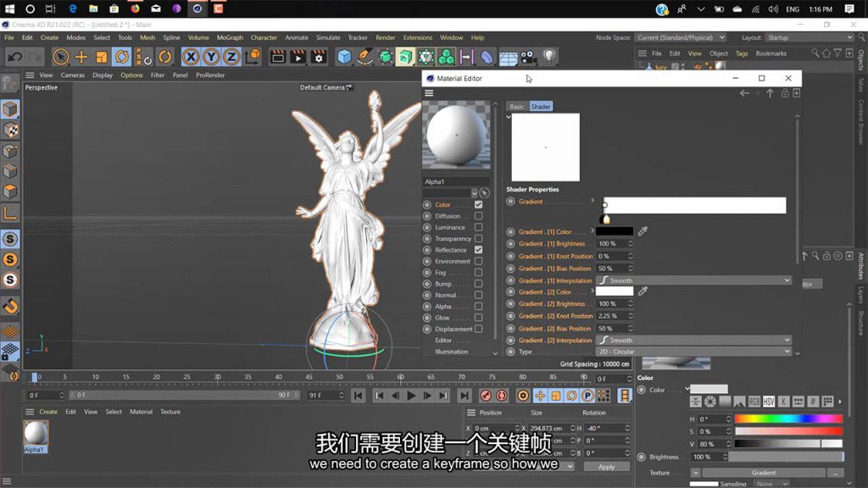868x488 pixels.
Task: Switch to Basic tab in Material Editor
Action: pyautogui.click(x=516, y=107)
